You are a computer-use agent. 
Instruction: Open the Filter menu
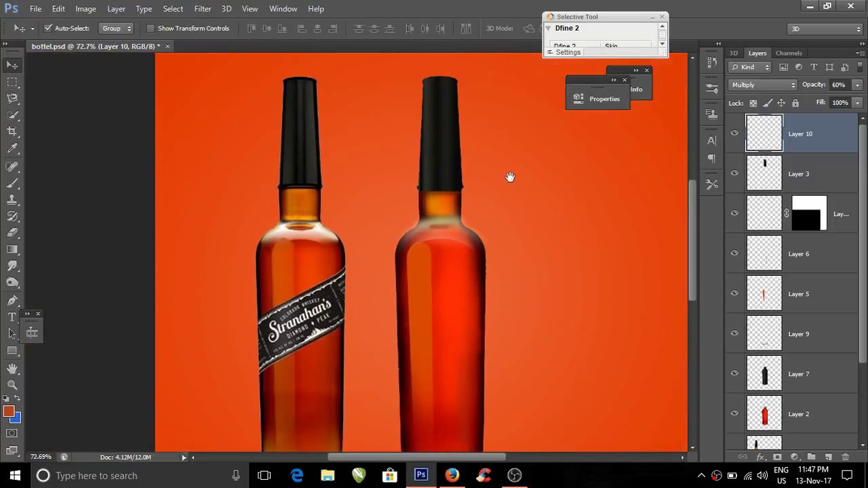[202, 9]
